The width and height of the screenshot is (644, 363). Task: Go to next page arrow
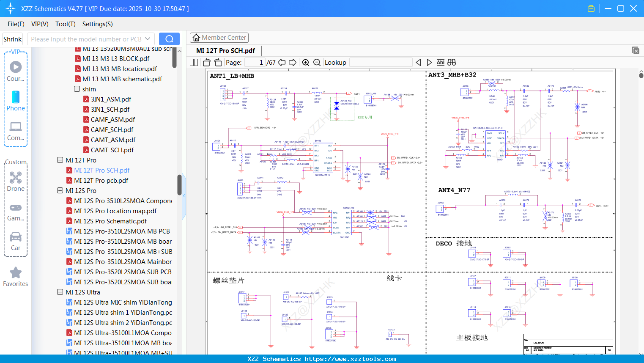293,63
